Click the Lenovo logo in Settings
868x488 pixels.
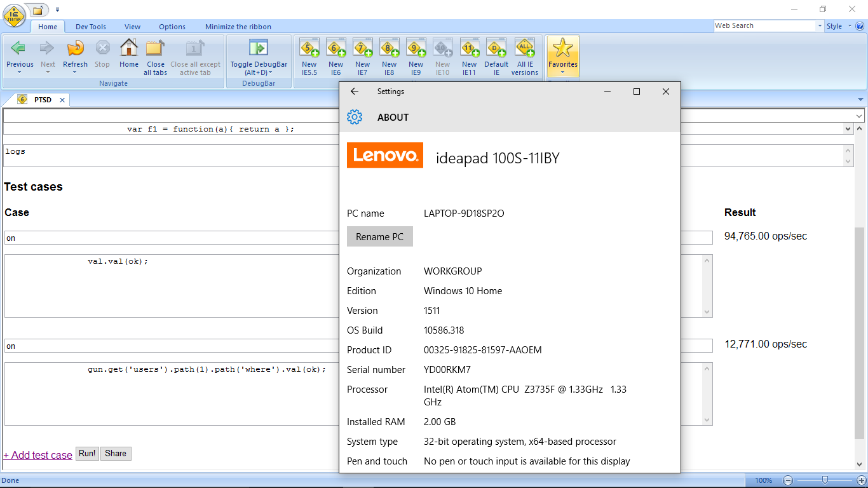pos(385,155)
